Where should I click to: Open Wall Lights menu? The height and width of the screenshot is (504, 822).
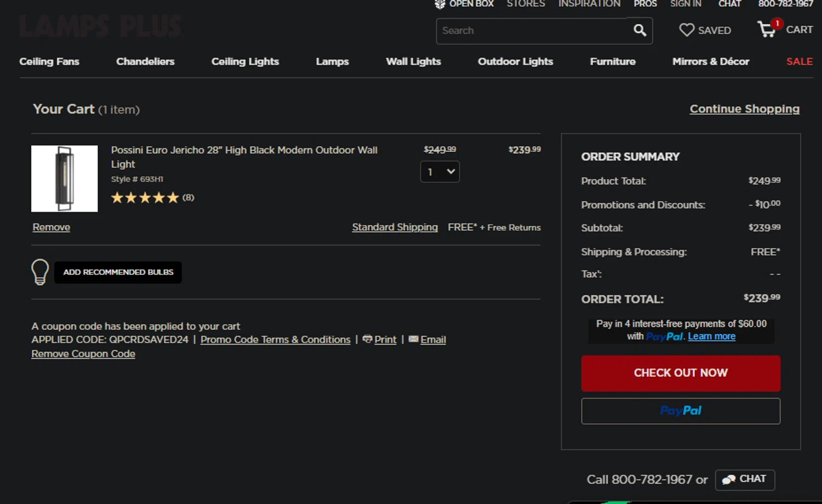413,61
